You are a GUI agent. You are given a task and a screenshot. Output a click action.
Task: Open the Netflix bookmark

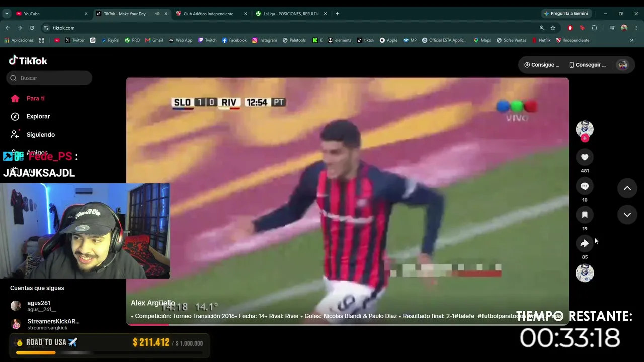[541, 40]
